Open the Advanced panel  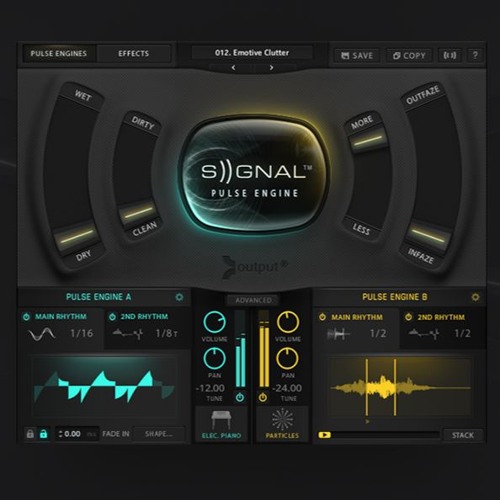pos(253,300)
